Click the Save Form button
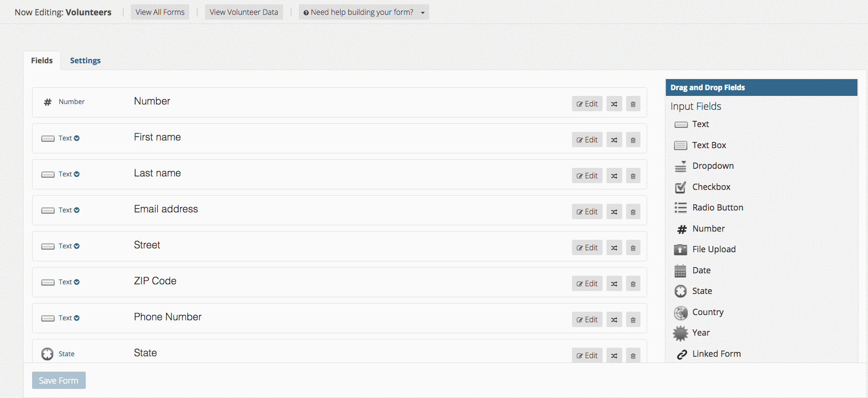 [x=58, y=380]
